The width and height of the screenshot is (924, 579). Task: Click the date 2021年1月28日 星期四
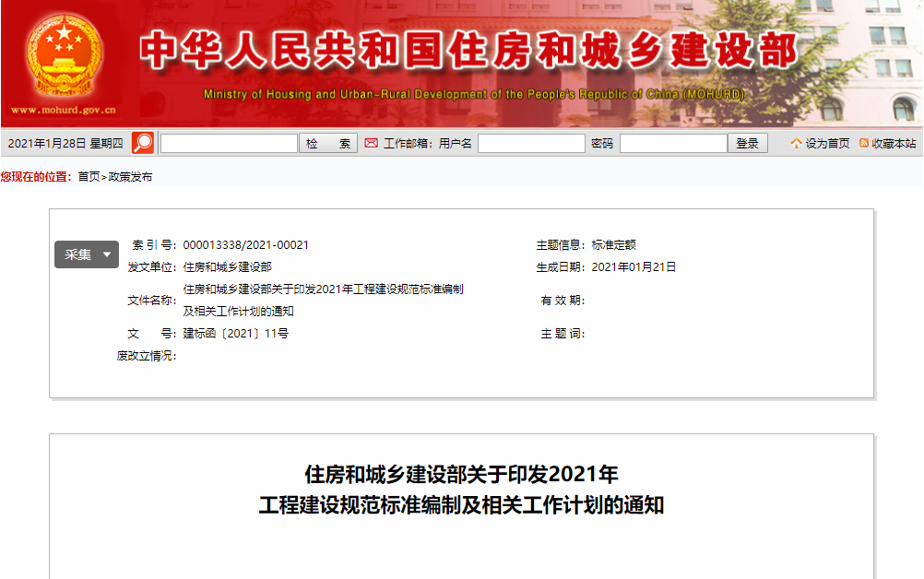tap(65, 143)
